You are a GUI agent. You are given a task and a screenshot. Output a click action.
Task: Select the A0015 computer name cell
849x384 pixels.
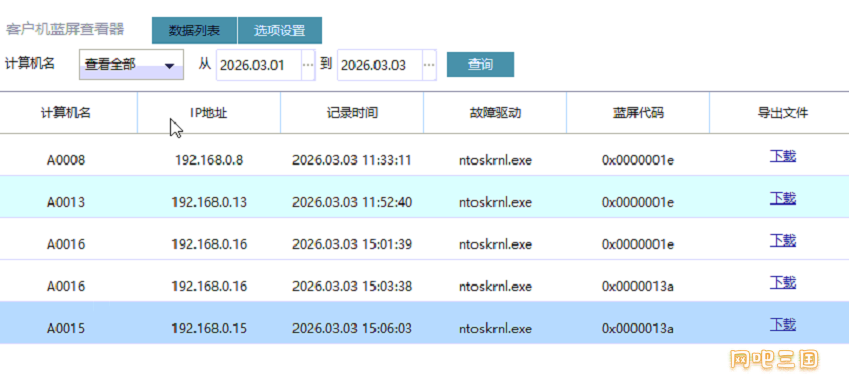click(x=66, y=329)
